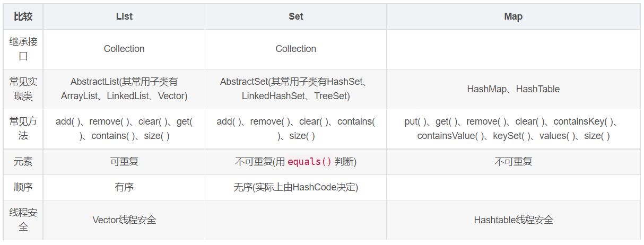Screen dimensions: 644x245
Task: Click the 继承接口 row label
Action: 23,49
